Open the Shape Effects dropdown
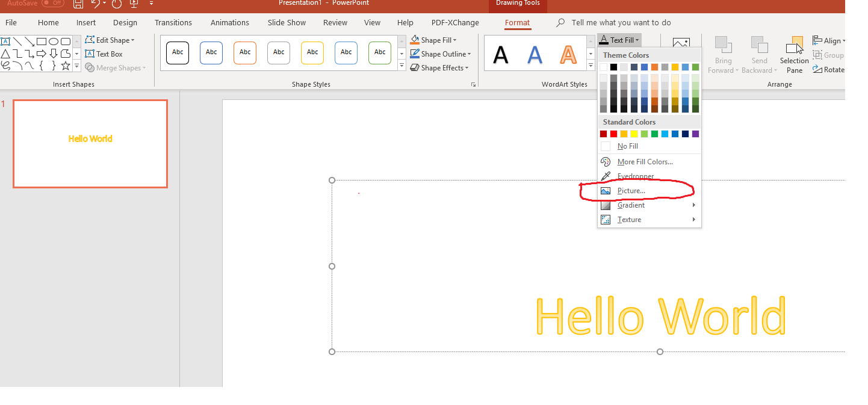 pos(441,68)
